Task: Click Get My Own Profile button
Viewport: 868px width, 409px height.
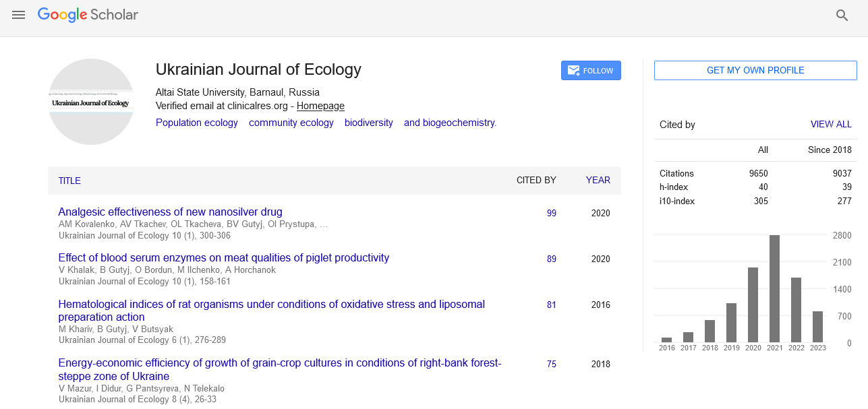Action: 755,71
